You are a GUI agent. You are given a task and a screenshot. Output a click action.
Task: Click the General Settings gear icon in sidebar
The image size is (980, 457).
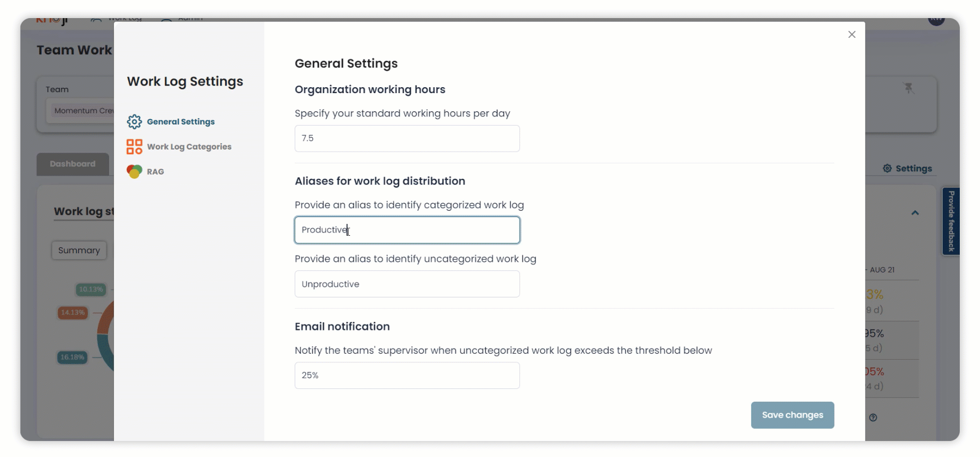pos(134,122)
